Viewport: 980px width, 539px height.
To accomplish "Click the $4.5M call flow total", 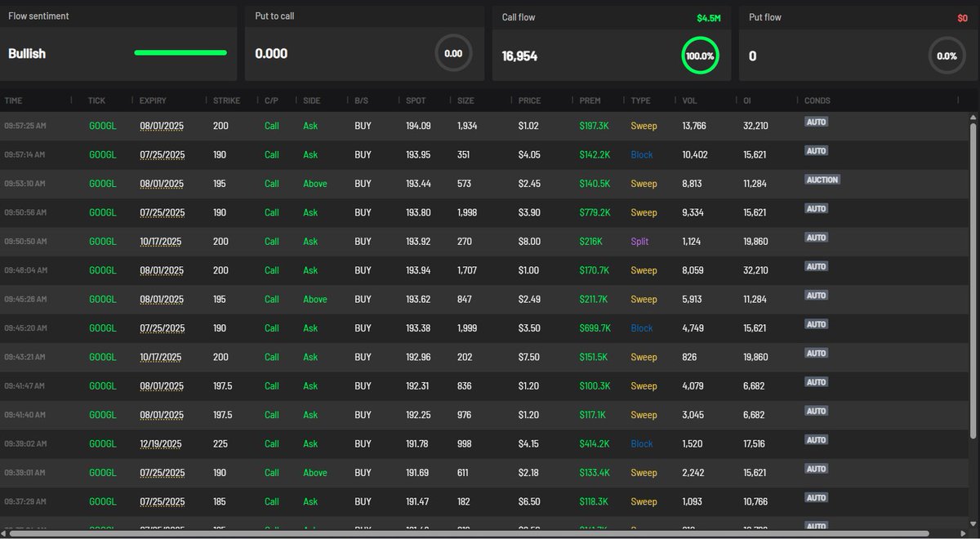I will pos(709,18).
